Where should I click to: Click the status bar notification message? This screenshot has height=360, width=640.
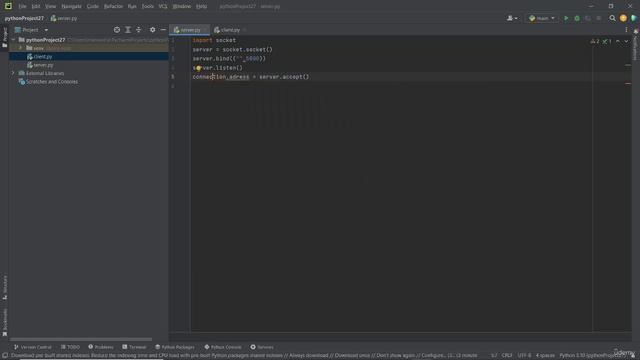click(244, 356)
